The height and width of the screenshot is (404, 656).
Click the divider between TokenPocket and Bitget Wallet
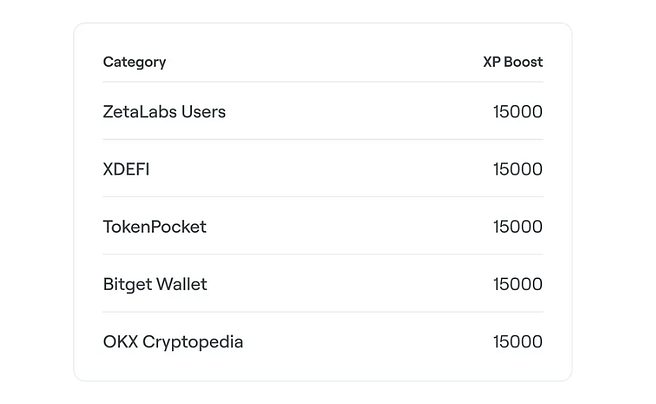(322, 255)
